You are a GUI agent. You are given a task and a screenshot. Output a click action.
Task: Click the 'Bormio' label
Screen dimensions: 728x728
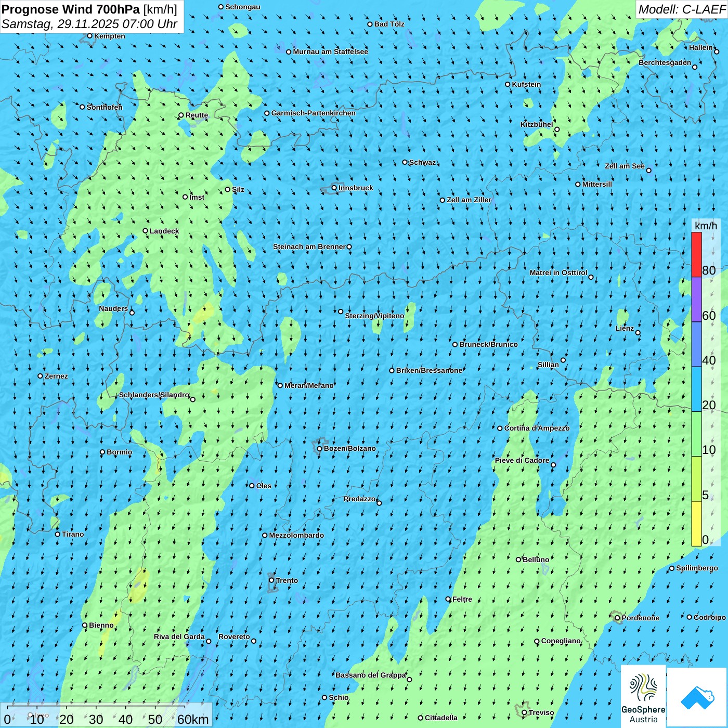pos(119,452)
